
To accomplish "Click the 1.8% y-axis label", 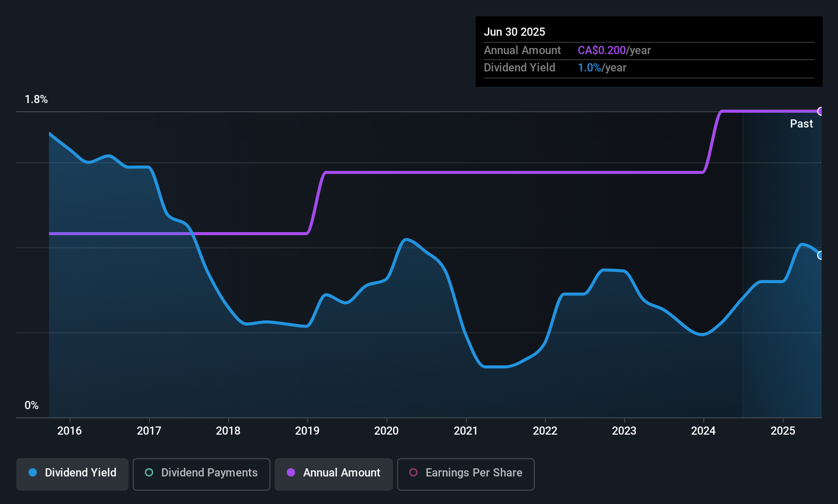I will point(36,99).
